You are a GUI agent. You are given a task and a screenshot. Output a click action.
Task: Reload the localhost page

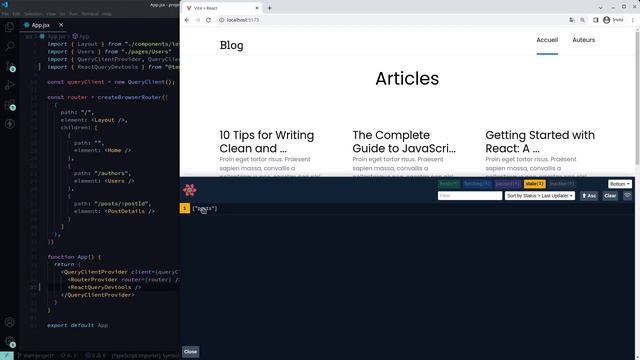pos(208,20)
